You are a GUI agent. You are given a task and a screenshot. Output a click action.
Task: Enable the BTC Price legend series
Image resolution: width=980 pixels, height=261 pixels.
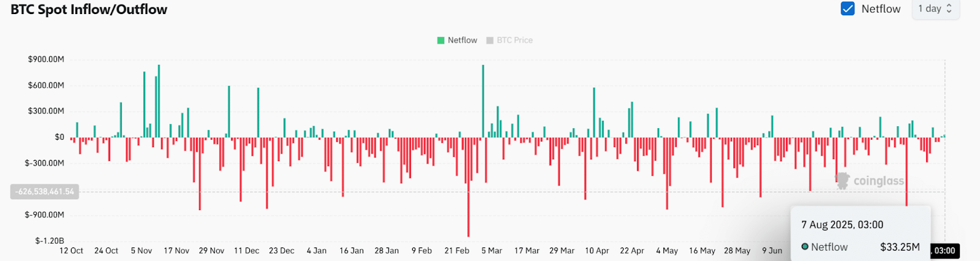514,40
